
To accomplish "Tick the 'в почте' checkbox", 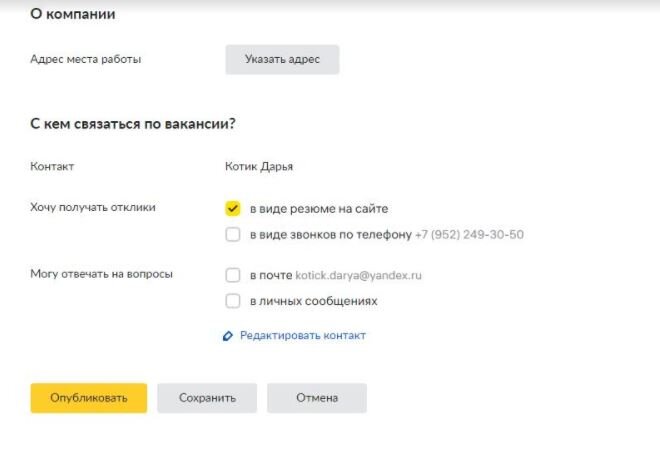I will click(233, 275).
